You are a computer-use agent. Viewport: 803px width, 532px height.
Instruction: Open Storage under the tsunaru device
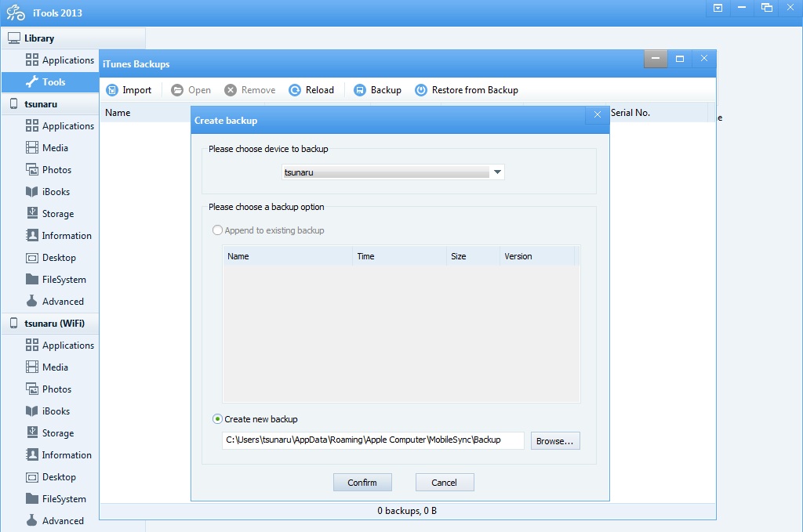[51, 214]
